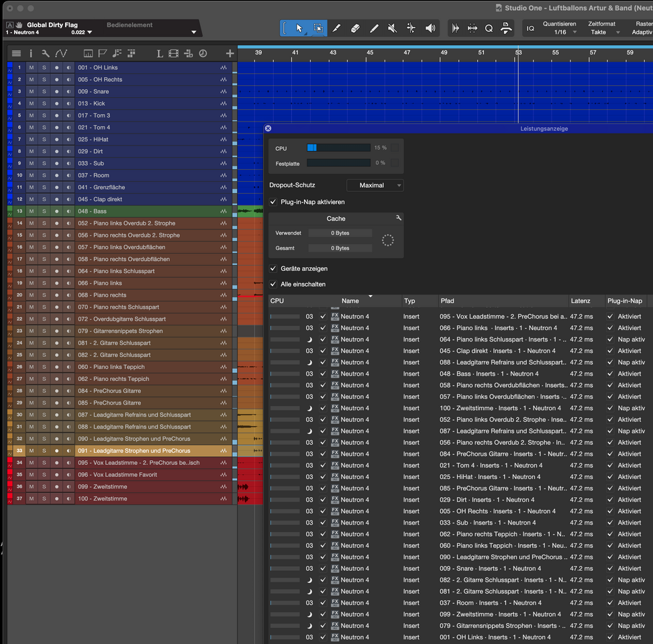Screen dimensions: 653x644
Task: Click the Cache Verwendet 0 Bytes field
Action: [340, 233]
